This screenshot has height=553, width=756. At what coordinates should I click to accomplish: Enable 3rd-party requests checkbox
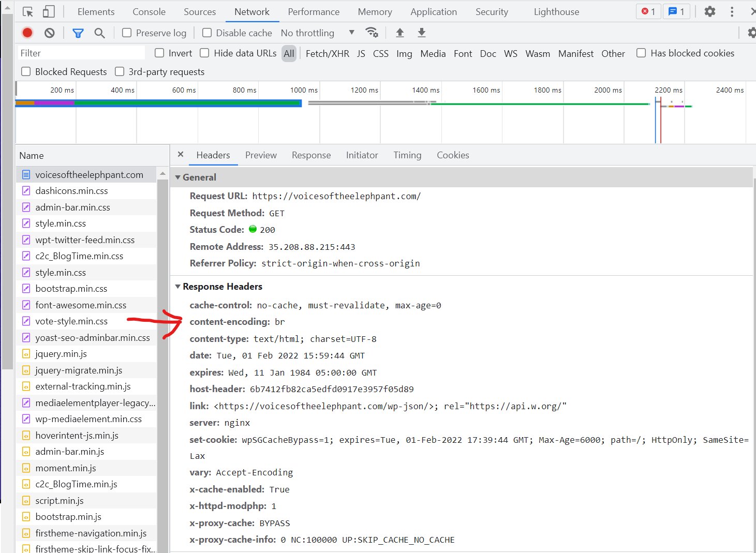coord(120,71)
